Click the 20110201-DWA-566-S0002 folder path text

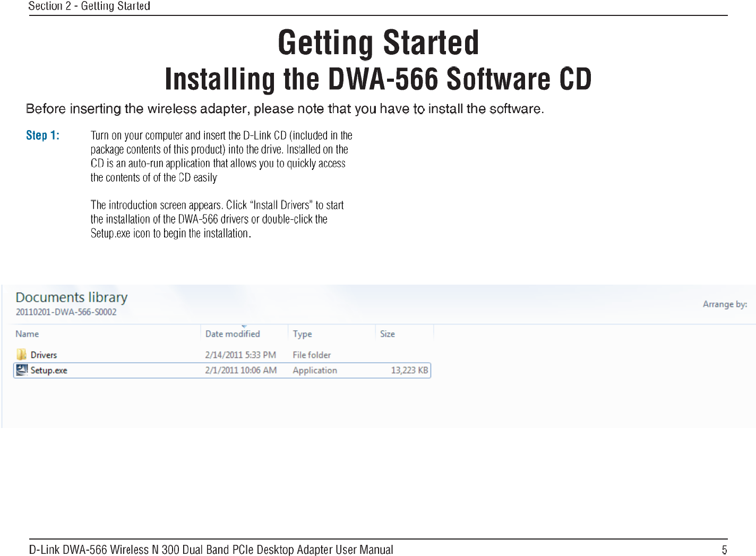click(x=66, y=312)
